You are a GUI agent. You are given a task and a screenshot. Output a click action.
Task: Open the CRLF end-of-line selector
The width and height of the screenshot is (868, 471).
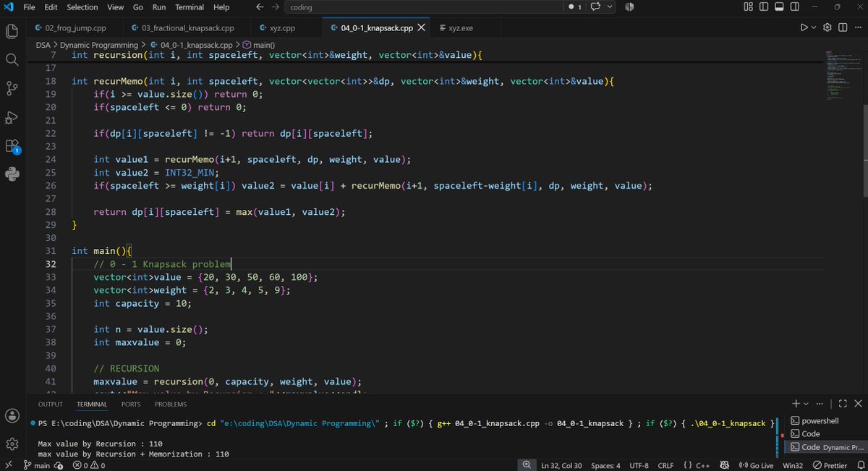(665, 465)
